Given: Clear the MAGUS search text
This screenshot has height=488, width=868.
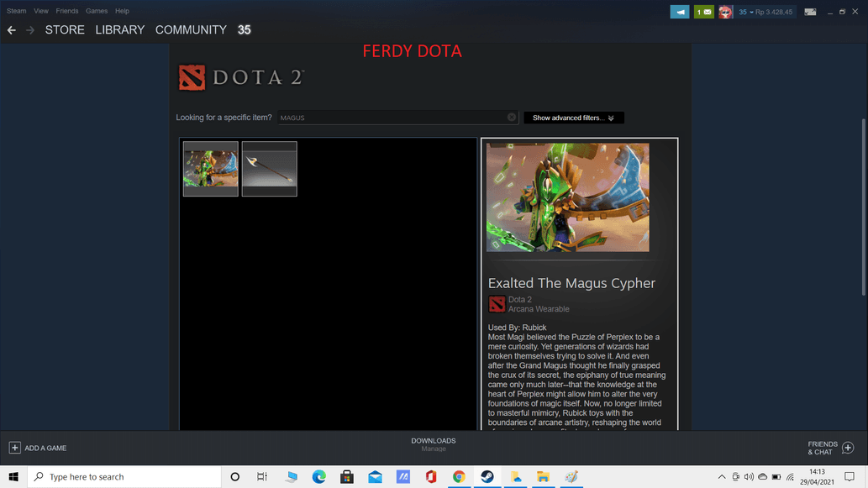Looking at the screenshot, I should coord(512,118).
